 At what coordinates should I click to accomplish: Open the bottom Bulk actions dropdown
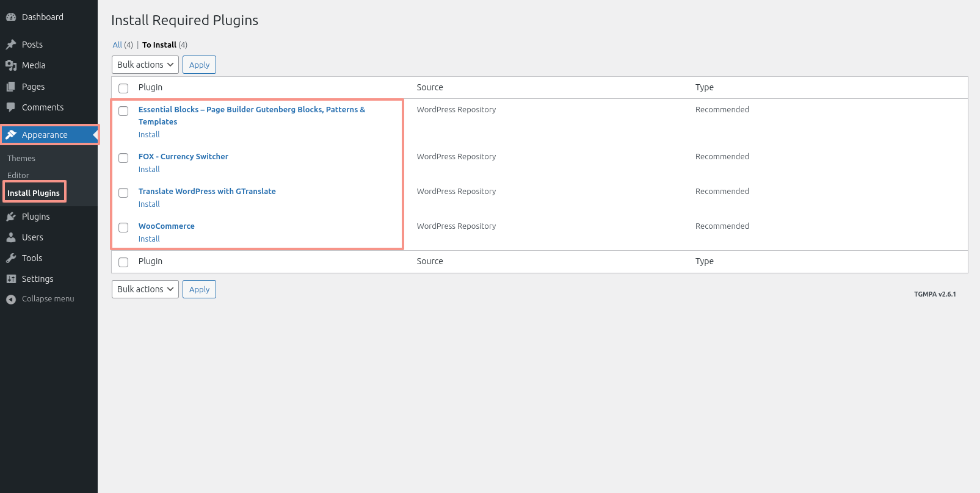coord(145,289)
